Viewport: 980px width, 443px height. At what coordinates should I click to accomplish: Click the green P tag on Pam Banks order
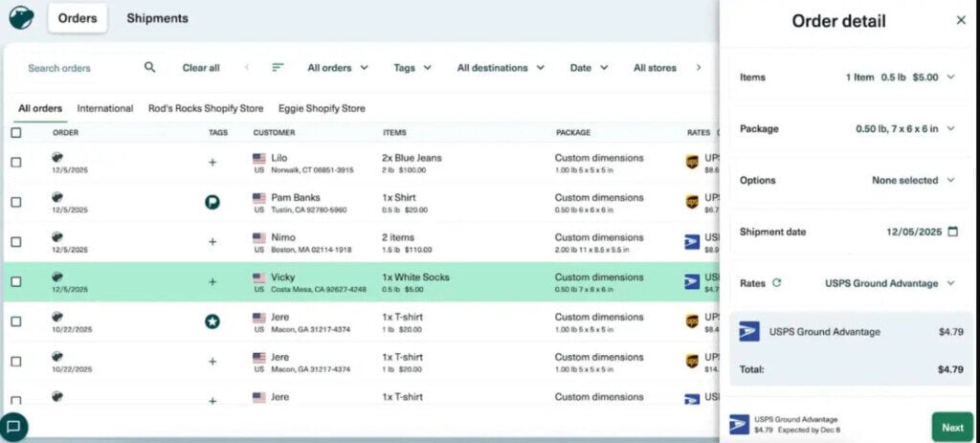click(x=212, y=202)
